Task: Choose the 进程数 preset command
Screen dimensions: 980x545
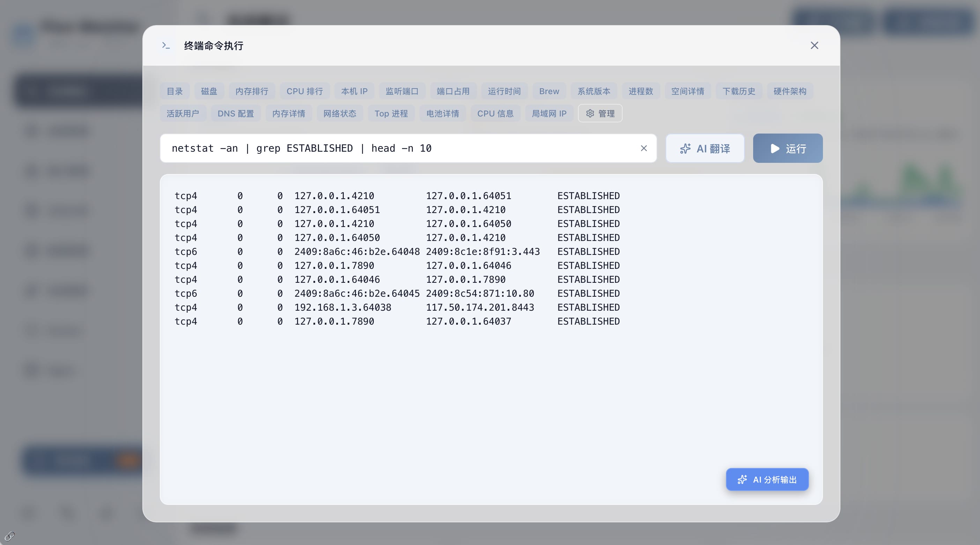Action: [641, 91]
